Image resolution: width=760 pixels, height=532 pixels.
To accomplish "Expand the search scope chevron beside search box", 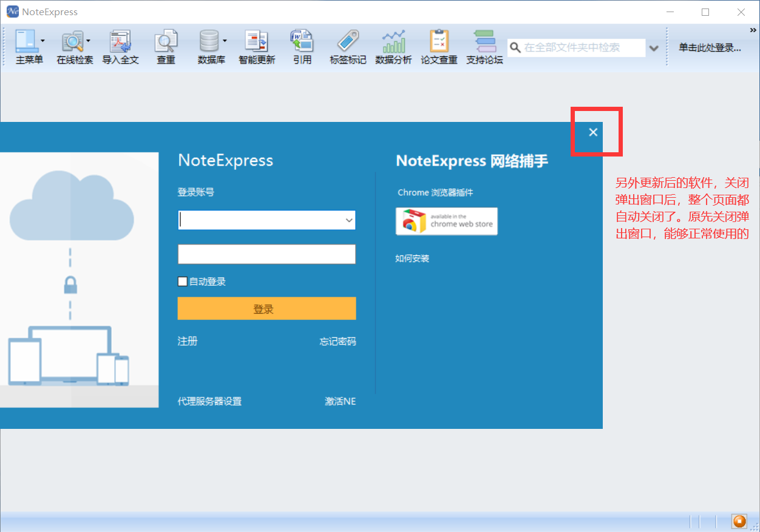I will (654, 48).
